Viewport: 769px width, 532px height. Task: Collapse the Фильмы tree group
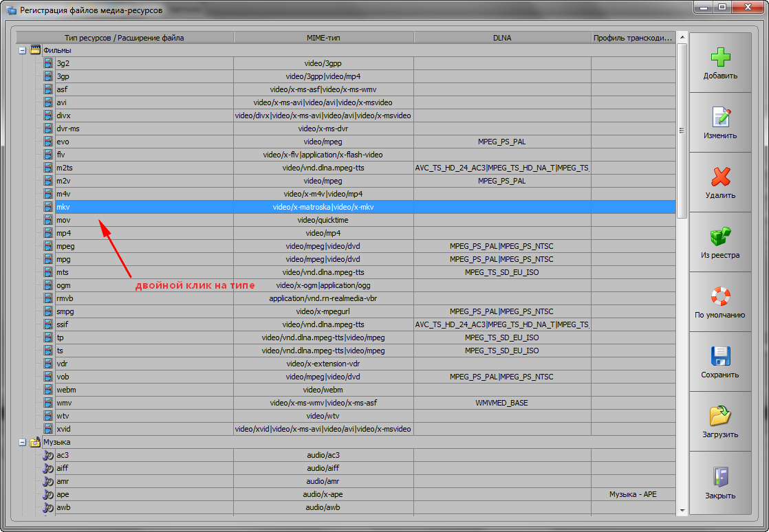23,50
